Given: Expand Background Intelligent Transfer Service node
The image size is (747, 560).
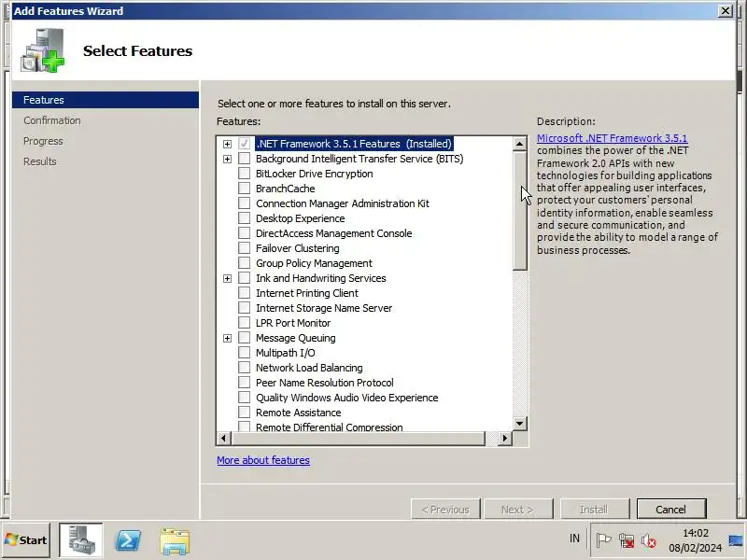Looking at the screenshot, I should pos(227,159).
